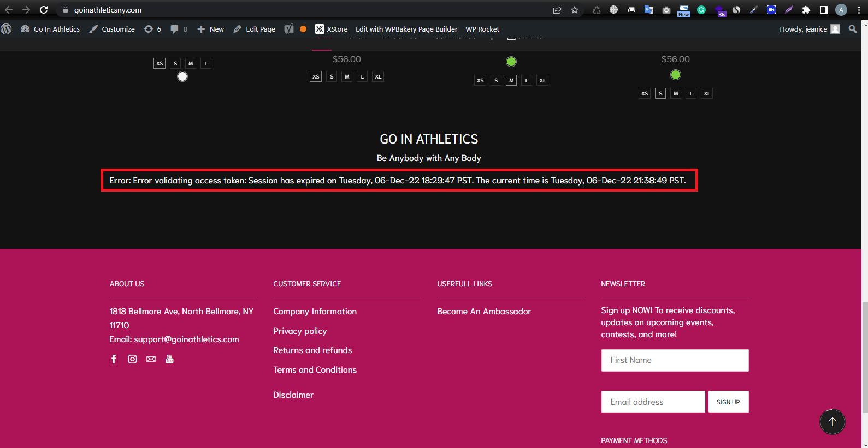Image resolution: width=868 pixels, height=448 pixels.
Task: Follow the Become An Ambassador link
Action: coord(484,311)
